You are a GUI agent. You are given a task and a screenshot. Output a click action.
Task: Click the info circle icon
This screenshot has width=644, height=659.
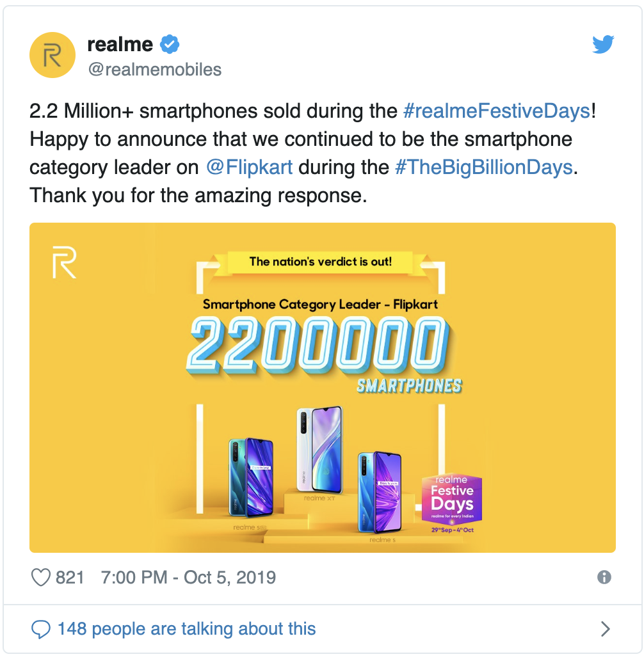(x=604, y=577)
